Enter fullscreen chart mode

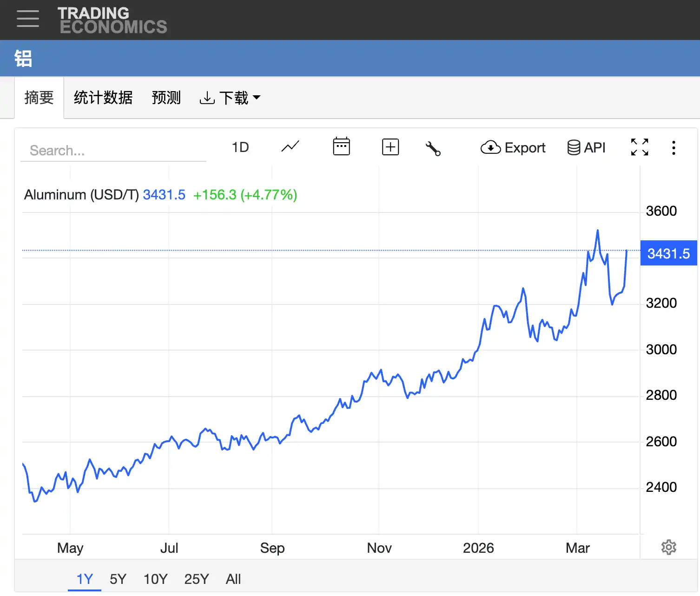click(x=639, y=147)
